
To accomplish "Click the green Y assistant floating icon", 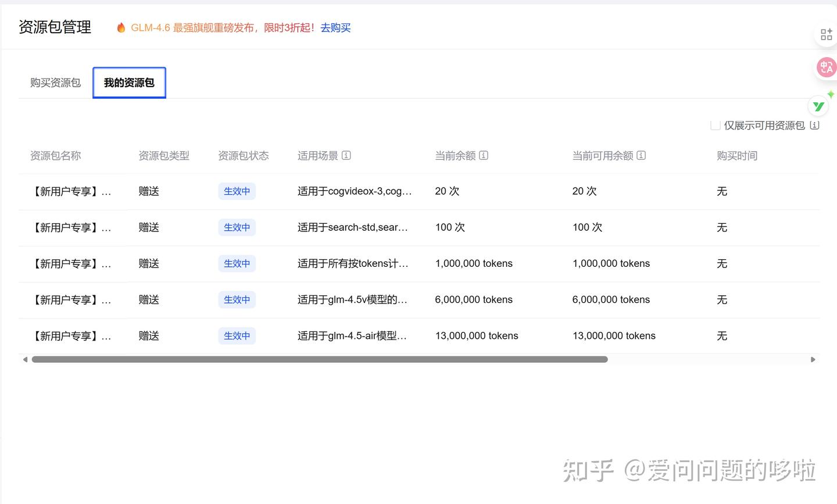I will (818, 106).
